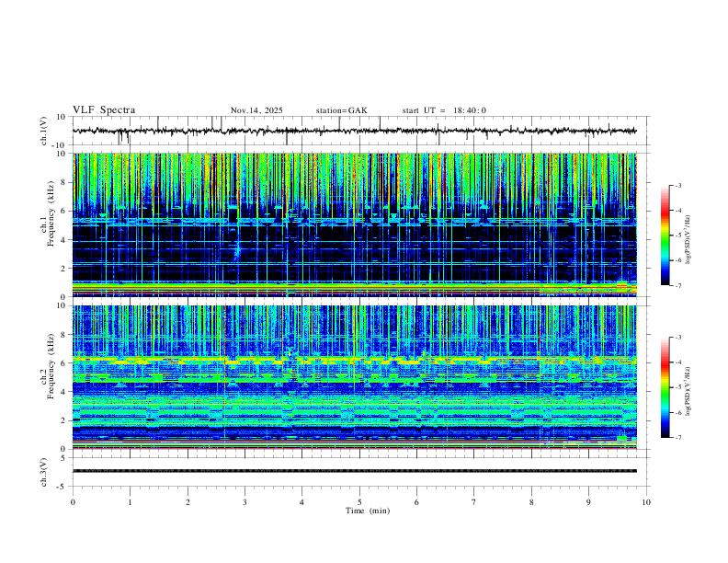Click the "-7" tick on upper color bar
Screen dimensions: 728x563
click(x=677, y=285)
